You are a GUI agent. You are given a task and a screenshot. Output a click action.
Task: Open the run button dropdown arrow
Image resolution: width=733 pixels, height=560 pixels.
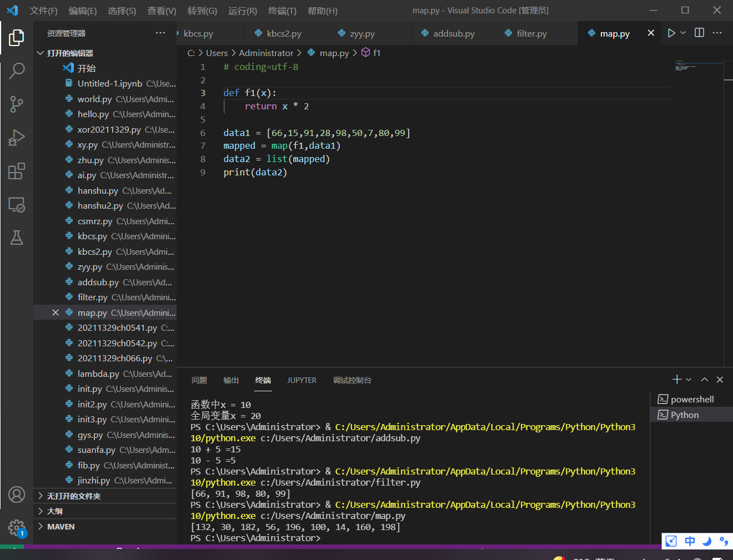(683, 33)
